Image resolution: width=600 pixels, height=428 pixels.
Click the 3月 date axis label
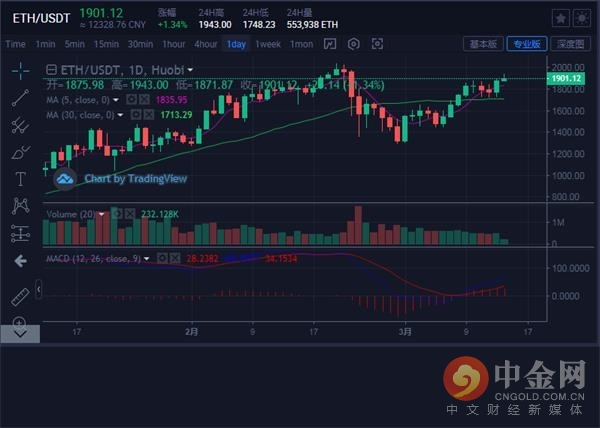coord(405,332)
